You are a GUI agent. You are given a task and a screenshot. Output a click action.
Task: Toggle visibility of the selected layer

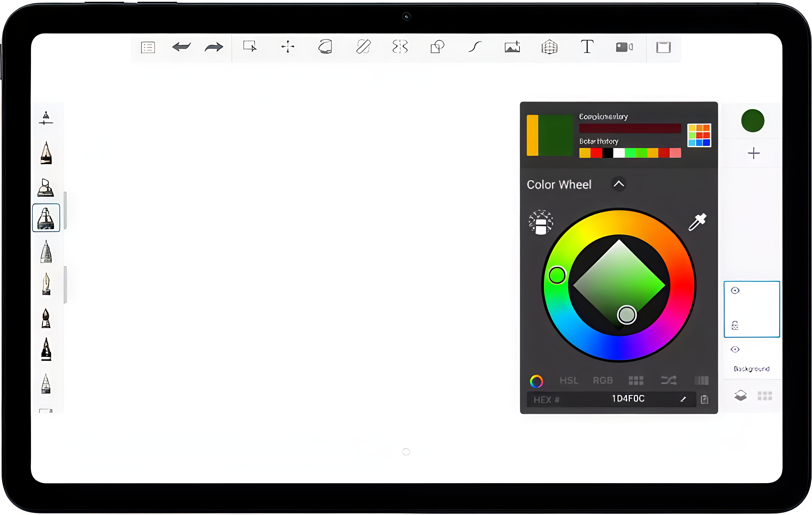(x=735, y=290)
